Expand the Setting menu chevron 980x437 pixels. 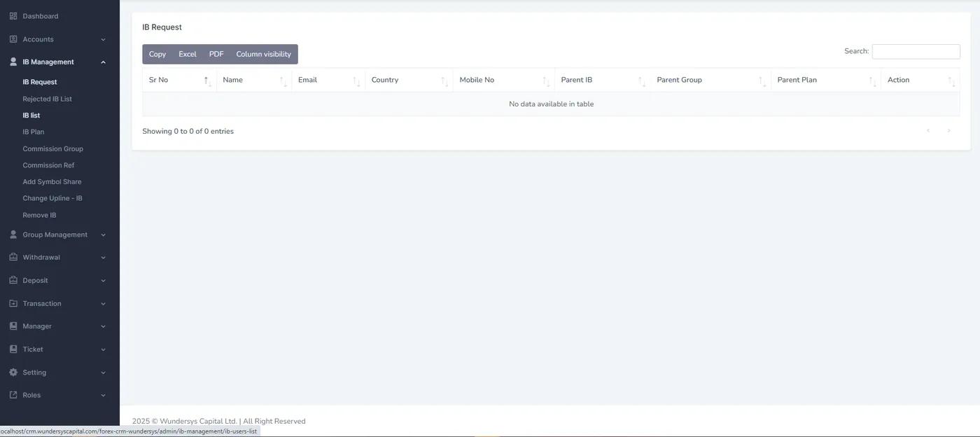click(x=103, y=373)
